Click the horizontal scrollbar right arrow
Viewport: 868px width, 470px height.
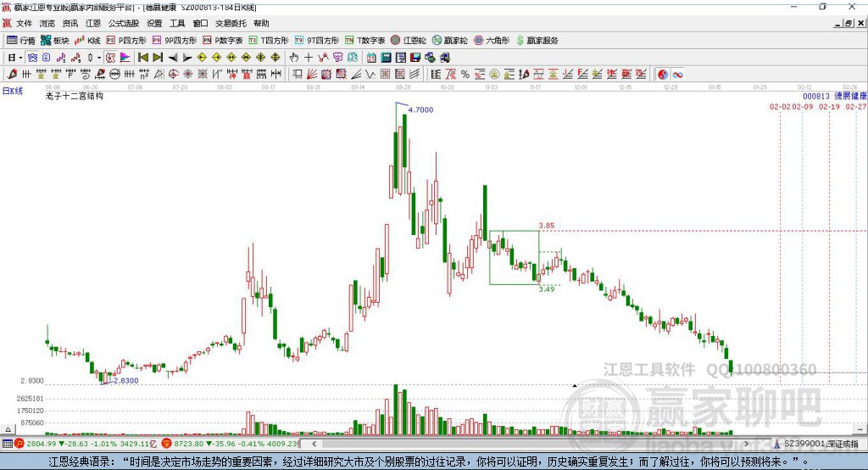coord(746,444)
